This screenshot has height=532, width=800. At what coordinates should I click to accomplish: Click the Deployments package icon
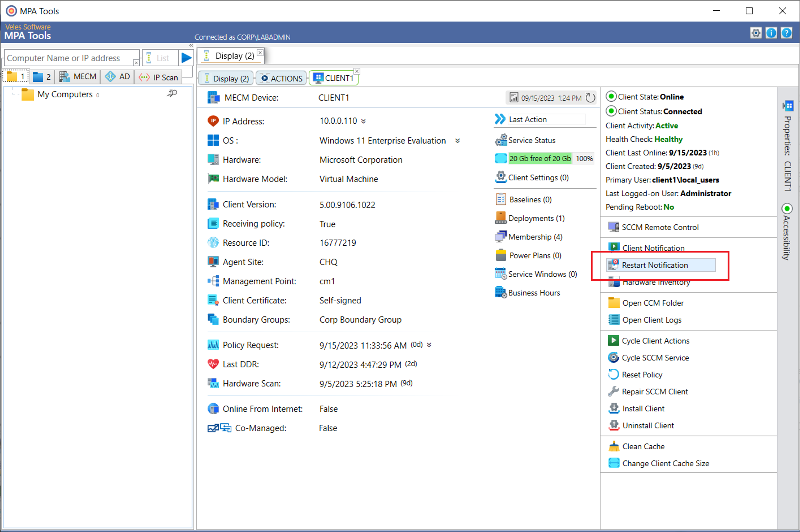[501, 218]
